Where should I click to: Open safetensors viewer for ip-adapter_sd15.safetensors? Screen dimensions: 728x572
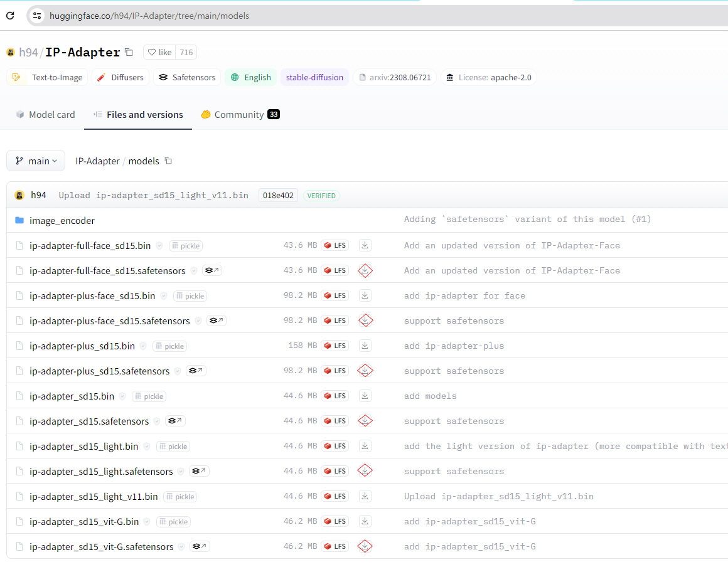point(176,421)
